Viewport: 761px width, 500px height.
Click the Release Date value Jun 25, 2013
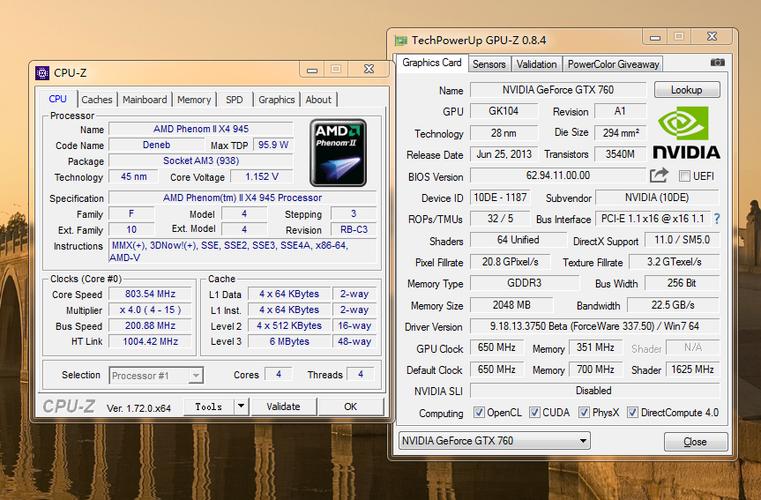point(504,154)
